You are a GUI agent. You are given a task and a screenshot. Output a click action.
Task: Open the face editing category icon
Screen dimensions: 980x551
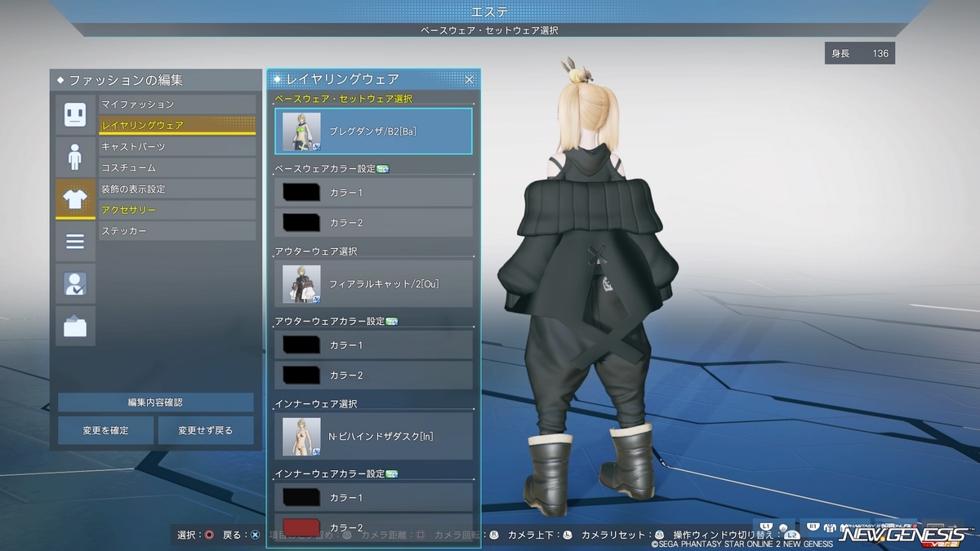[x=75, y=114]
